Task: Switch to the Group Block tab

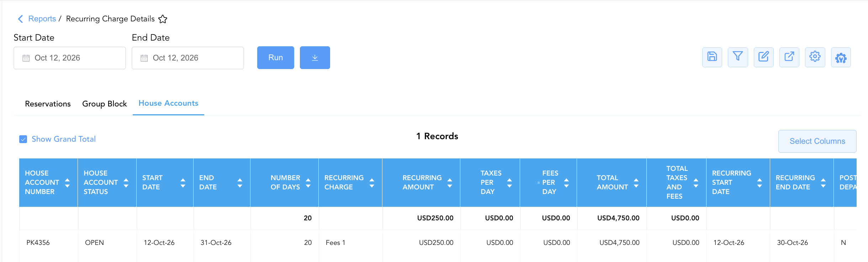Action: 104,104
